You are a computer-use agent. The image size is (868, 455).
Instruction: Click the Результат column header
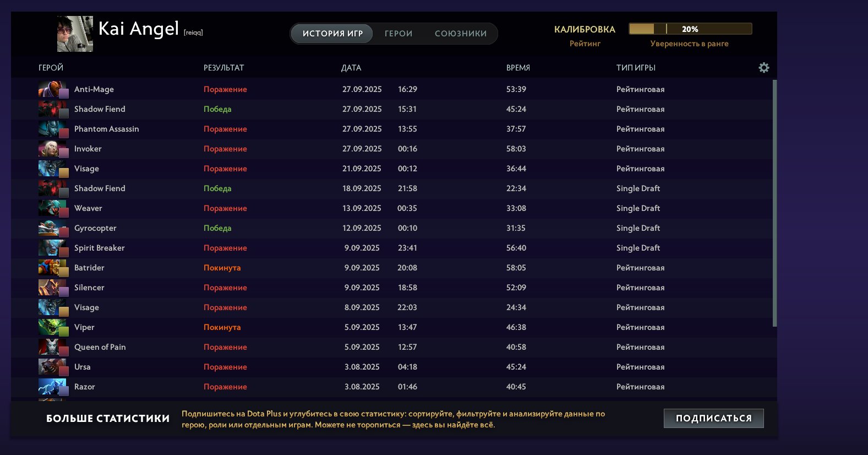pyautogui.click(x=223, y=68)
